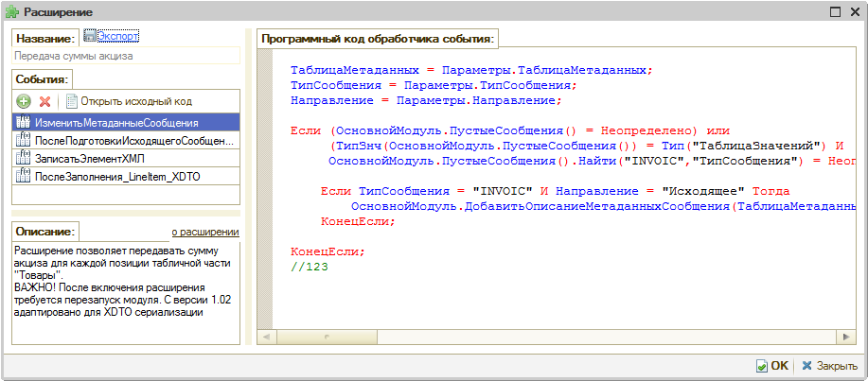Click Открыть исходный код button

click(x=130, y=101)
